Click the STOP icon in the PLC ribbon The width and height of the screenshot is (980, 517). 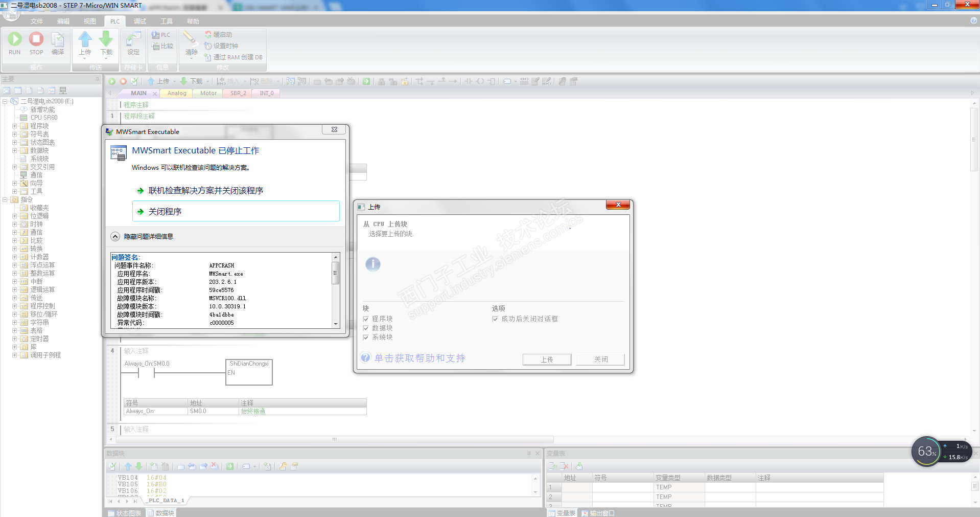pos(36,39)
